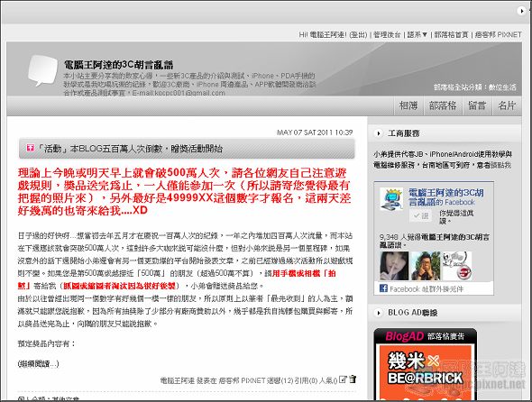Click the 請點我 link in 工商服務 text
Screen dimensions: 532x402
(500, 165)
